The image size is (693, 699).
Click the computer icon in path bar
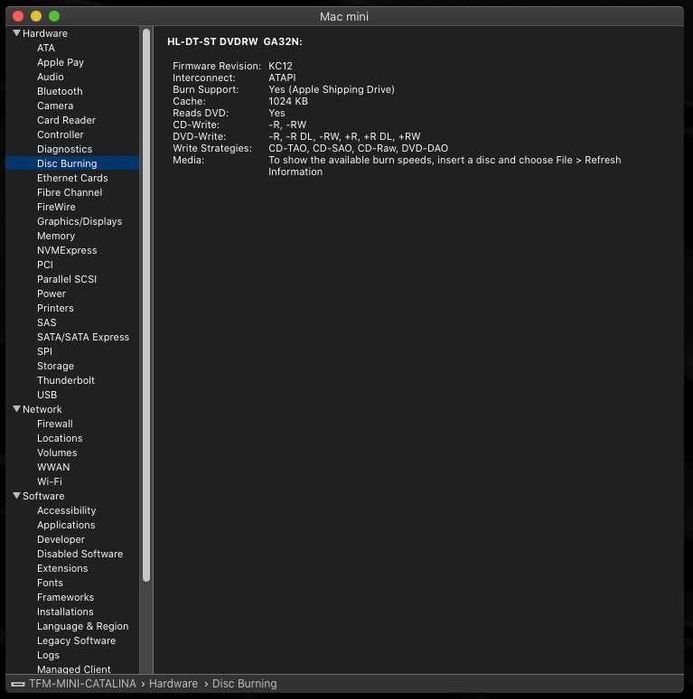pos(18,684)
